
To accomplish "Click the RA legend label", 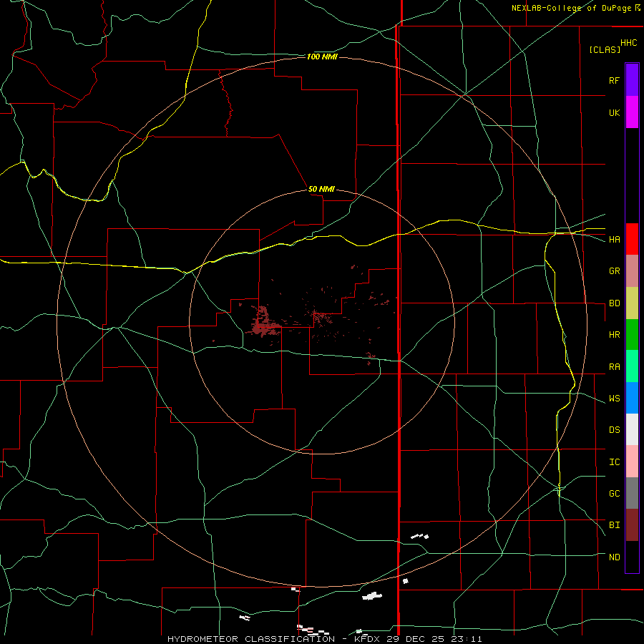I will 614,367.
